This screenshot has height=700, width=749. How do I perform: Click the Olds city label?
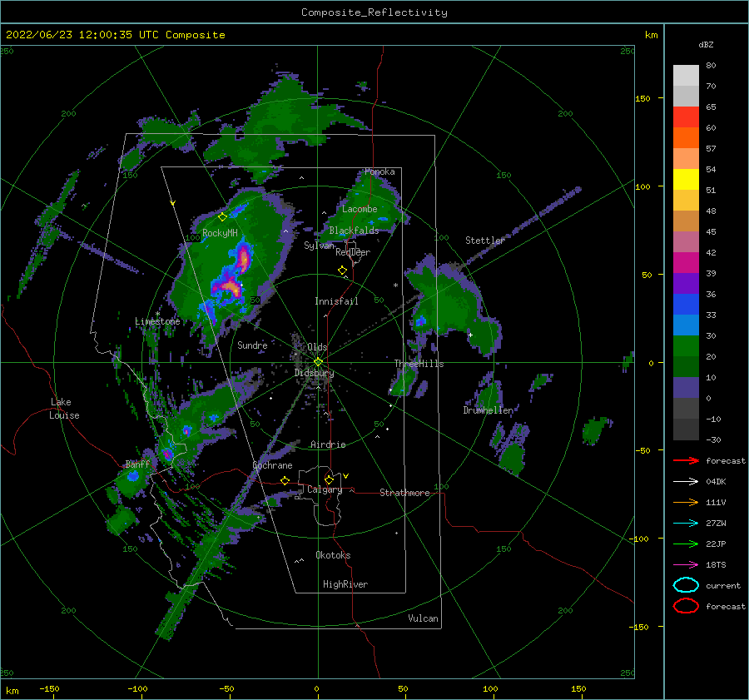[x=317, y=347]
